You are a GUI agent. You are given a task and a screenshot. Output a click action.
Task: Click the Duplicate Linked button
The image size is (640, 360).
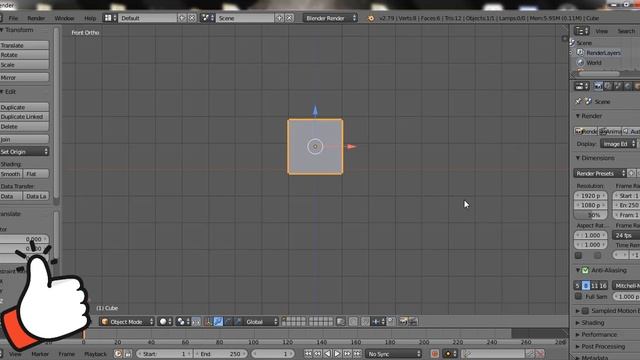click(x=24, y=117)
